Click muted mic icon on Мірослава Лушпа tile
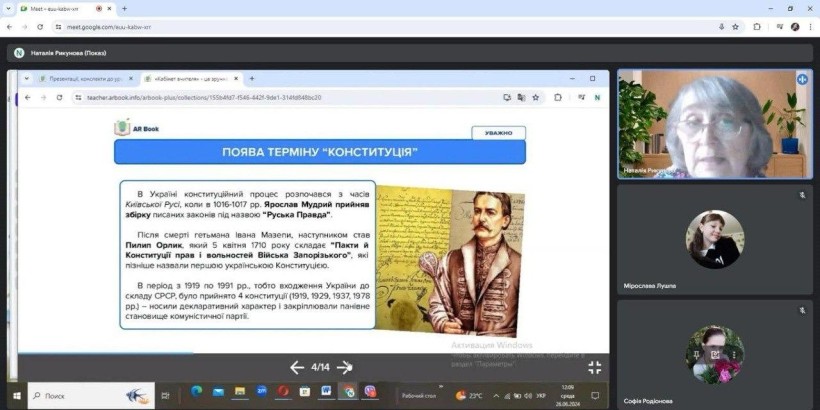 tap(802, 195)
